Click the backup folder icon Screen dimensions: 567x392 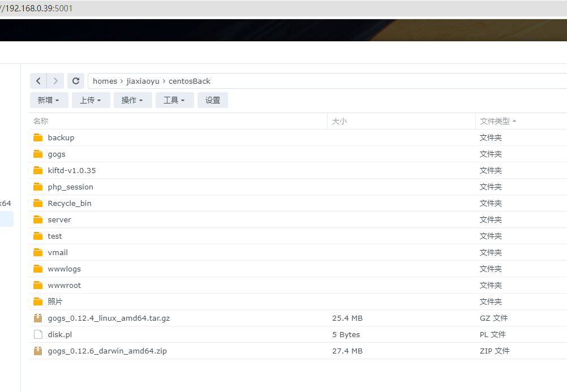click(38, 137)
